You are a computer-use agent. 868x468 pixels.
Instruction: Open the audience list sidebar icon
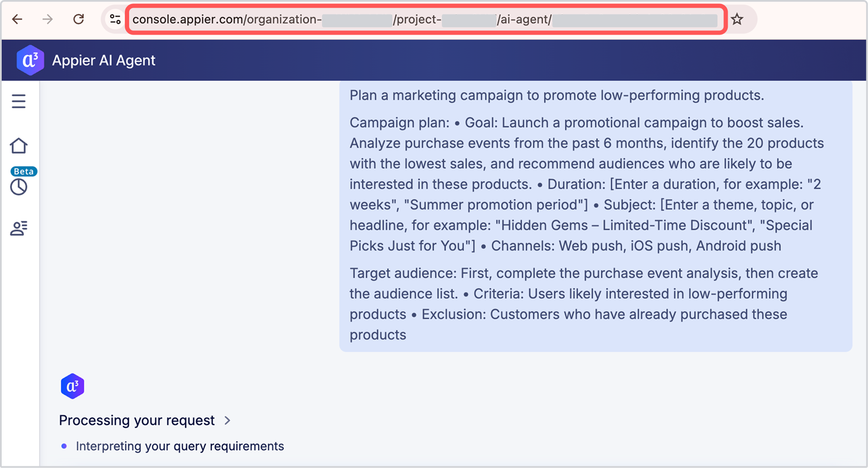(18, 228)
